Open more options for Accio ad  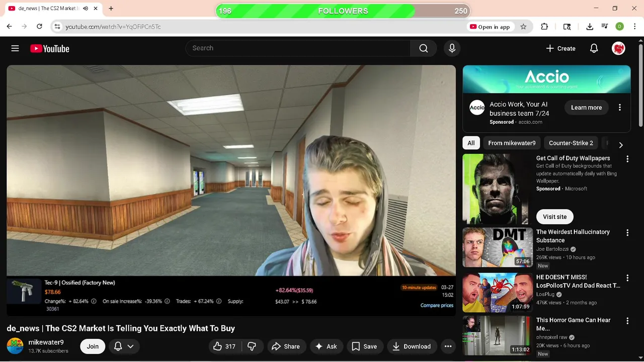point(620,108)
